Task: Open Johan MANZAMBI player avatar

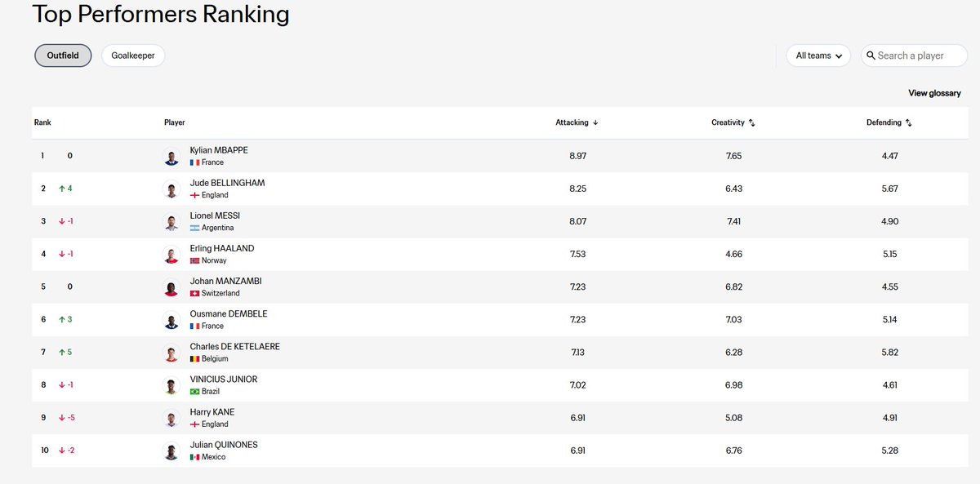Action: 171,287
